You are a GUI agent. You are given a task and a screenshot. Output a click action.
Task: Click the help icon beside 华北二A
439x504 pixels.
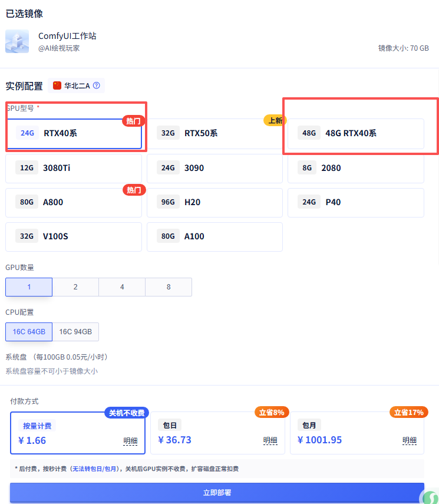pos(97,85)
